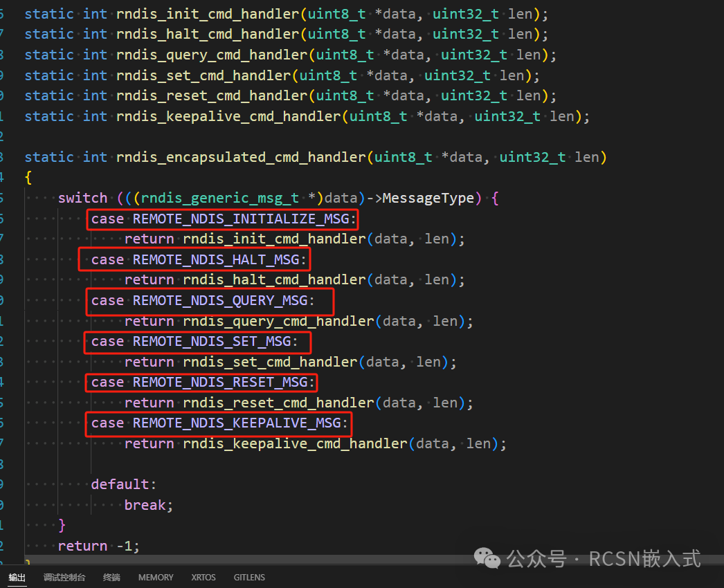Switch to the 输出 panel tab
724x588 pixels.
click(x=17, y=577)
